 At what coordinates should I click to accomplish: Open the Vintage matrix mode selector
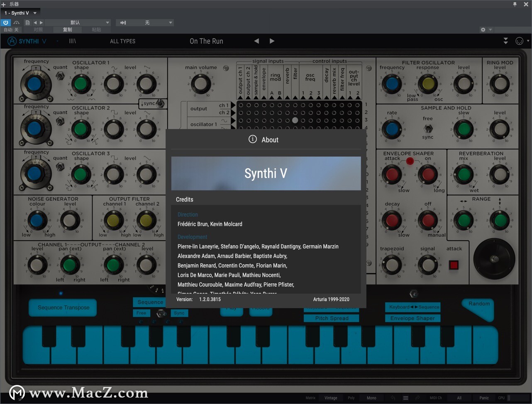coord(331,398)
